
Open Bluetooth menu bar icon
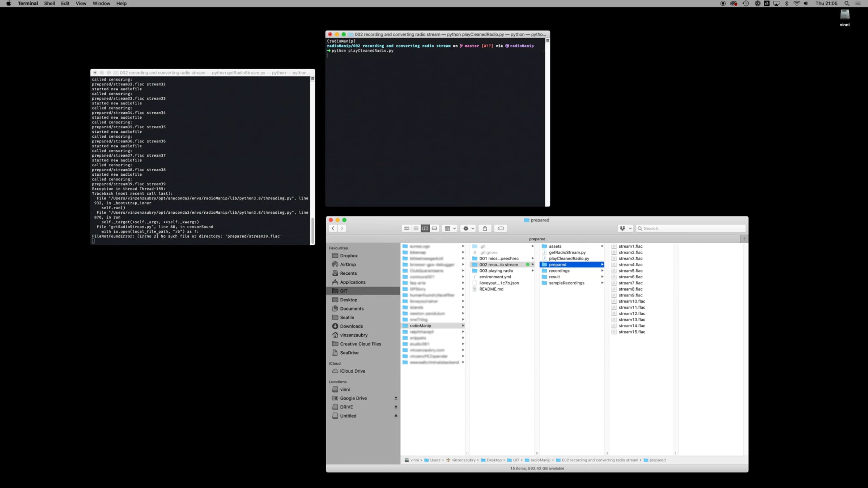point(787,4)
